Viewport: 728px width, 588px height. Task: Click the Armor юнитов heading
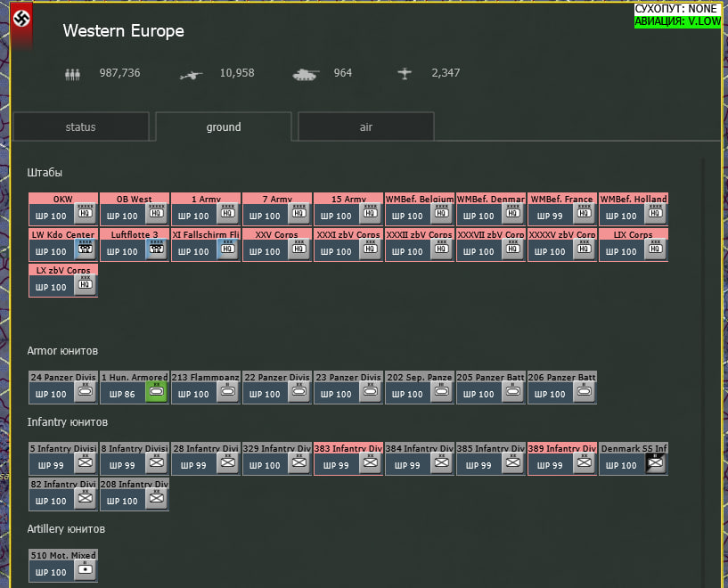click(x=62, y=351)
